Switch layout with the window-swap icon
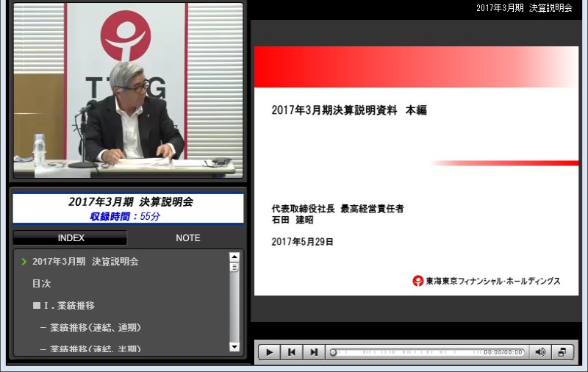The image size is (588, 372). pyautogui.click(x=562, y=352)
